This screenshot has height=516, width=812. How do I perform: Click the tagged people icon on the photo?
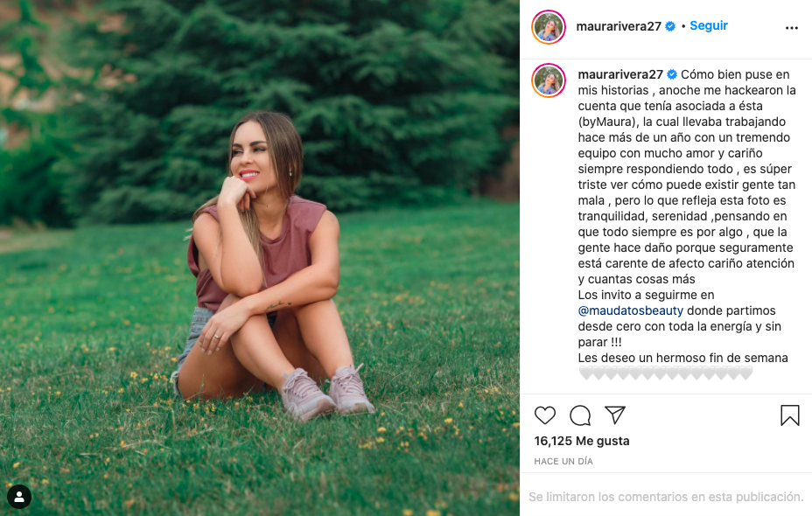tap(19, 497)
